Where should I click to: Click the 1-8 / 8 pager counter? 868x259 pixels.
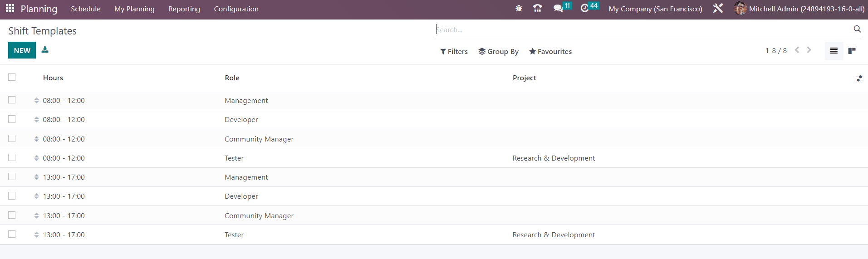(x=776, y=51)
